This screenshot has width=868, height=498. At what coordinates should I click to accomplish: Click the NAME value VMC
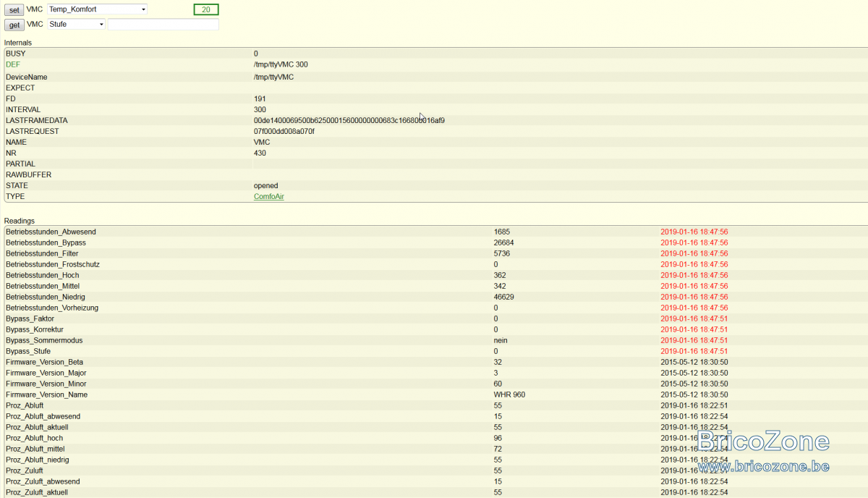tap(261, 142)
